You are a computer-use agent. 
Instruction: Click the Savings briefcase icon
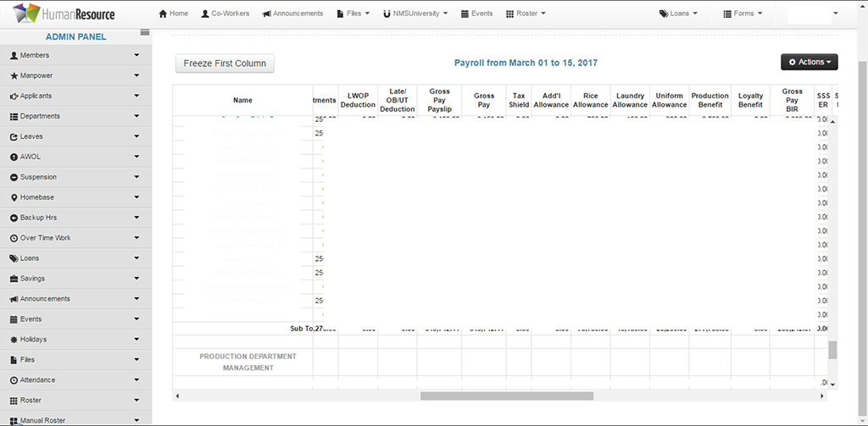click(14, 279)
